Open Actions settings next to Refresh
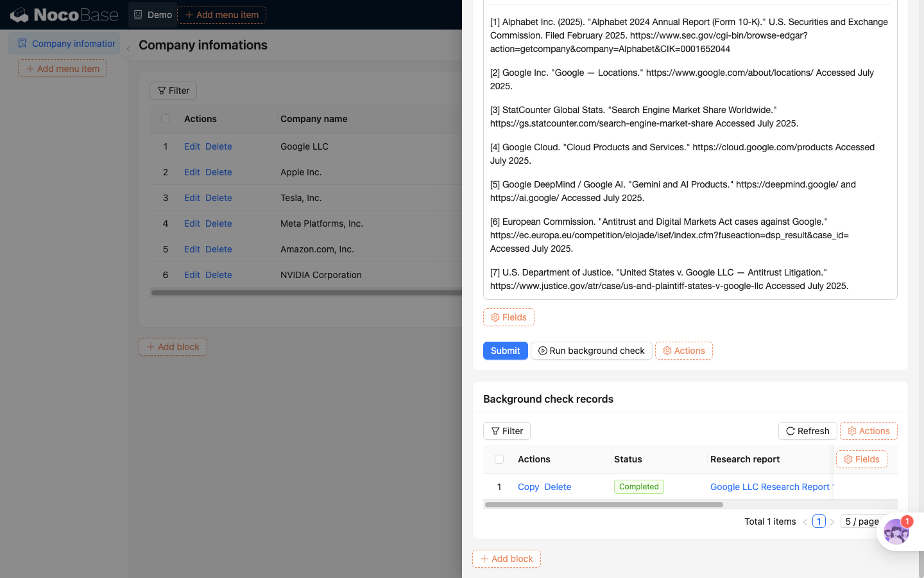Viewport: 924px width, 578px height. pyautogui.click(x=869, y=431)
